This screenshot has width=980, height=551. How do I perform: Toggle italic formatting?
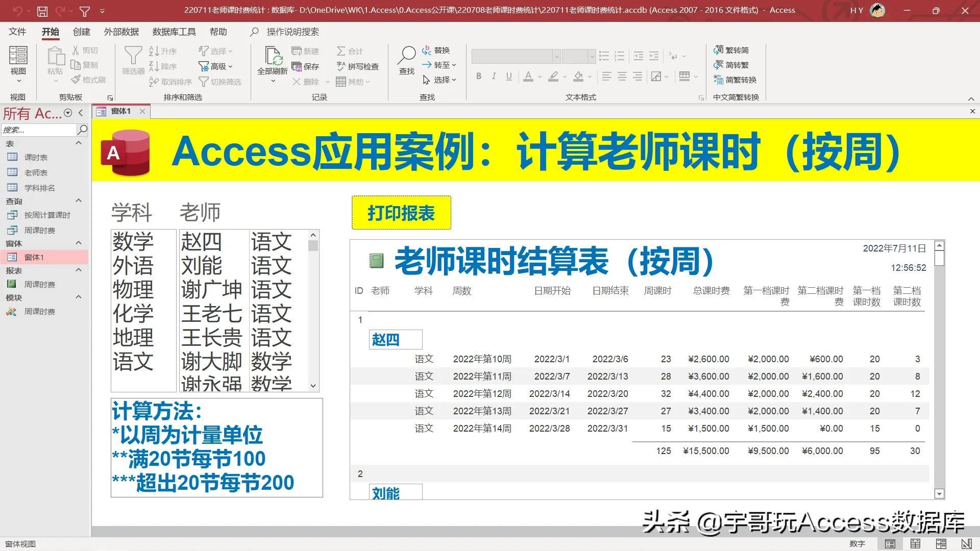[493, 76]
